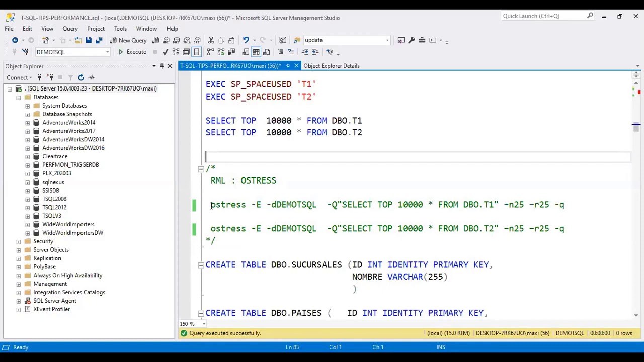
Task: Click the Save All toolbar icon
Action: (x=99, y=40)
